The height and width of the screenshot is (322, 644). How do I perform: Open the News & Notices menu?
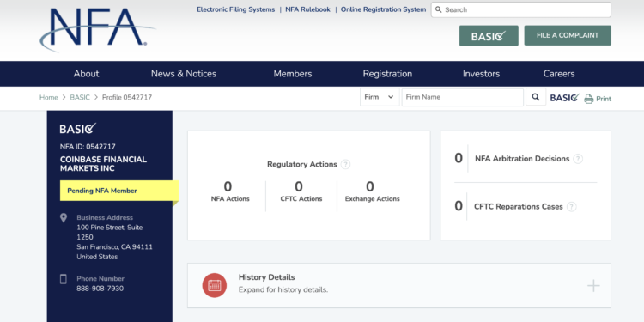tap(184, 74)
